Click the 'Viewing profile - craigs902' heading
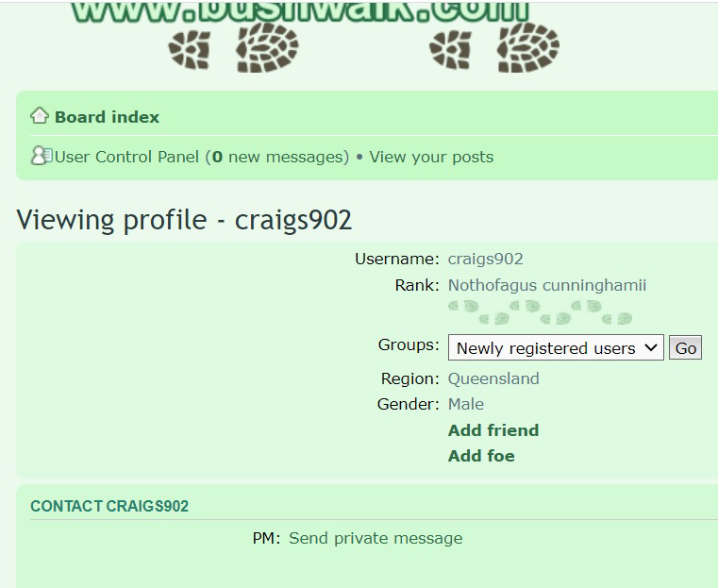718x588 pixels. pyautogui.click(x=184, y=220)
